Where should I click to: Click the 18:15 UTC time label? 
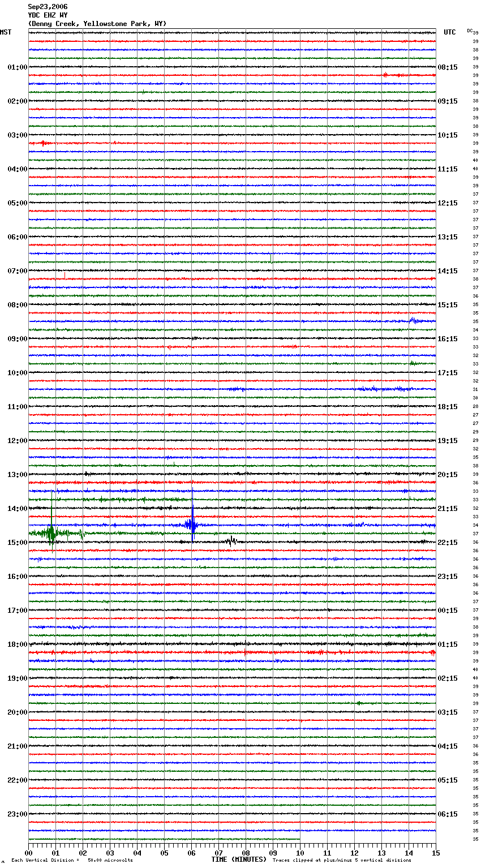(x=448, y=407)
